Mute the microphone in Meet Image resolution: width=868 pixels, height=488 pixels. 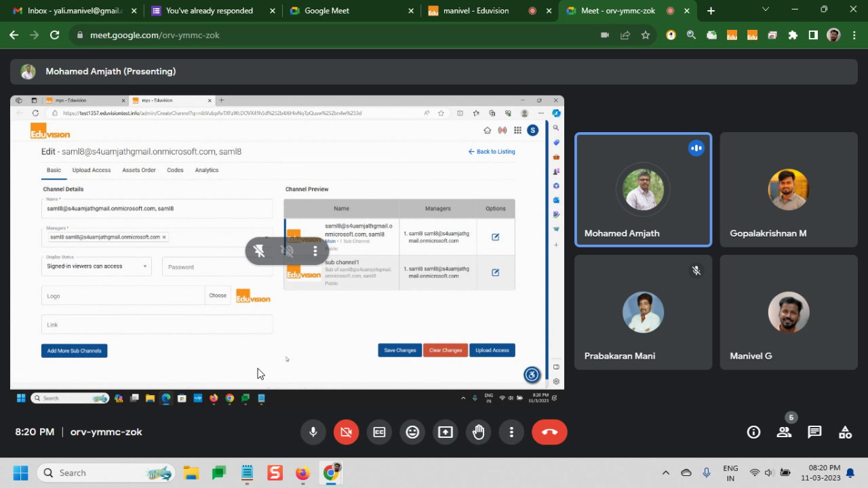pyautogui.click(x=313, y=432)
